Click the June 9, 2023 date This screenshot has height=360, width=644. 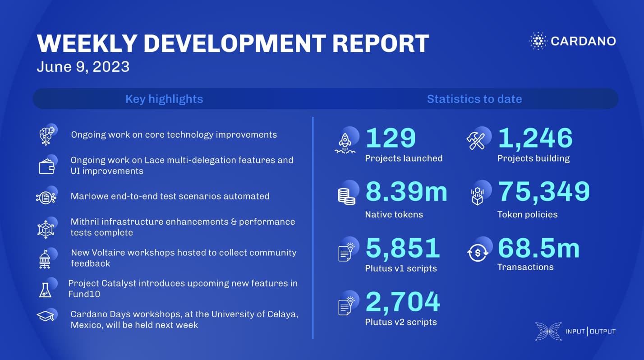coord(83,67)
